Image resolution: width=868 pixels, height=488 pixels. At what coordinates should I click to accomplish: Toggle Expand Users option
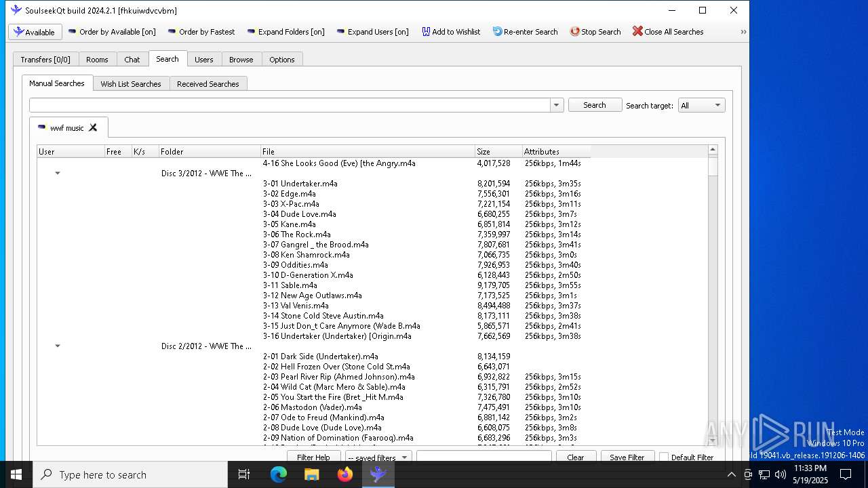[372, 32]
